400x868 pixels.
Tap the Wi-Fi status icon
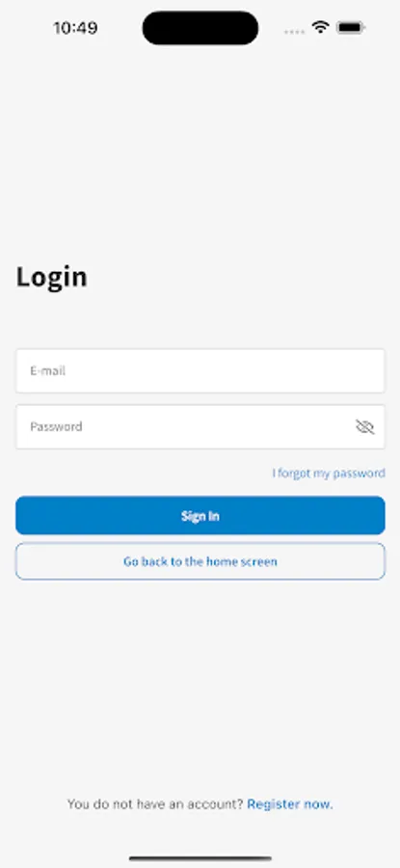[x=320, y=27]
